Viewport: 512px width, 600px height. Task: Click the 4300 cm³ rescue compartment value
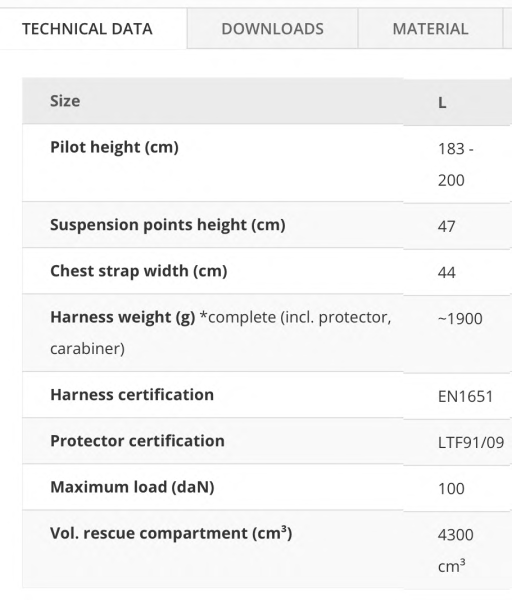click(455, 551)
